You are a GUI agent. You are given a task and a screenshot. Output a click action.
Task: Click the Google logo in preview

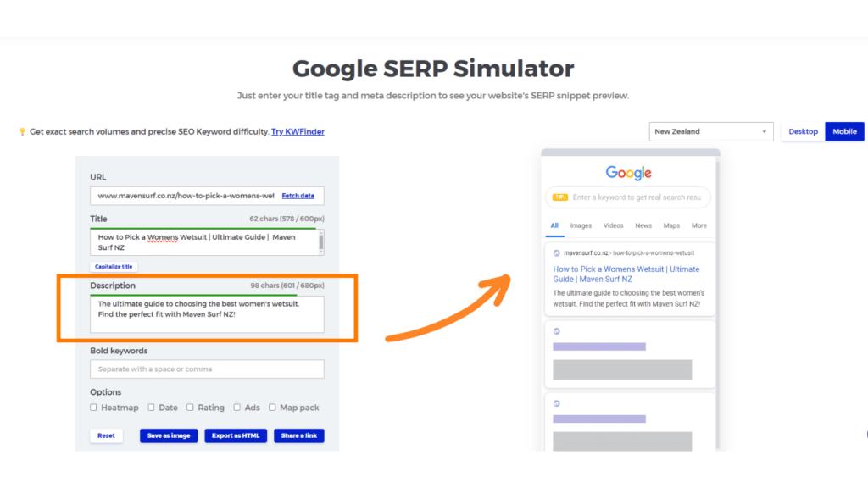pyautogui.click(x=628, y=173)
